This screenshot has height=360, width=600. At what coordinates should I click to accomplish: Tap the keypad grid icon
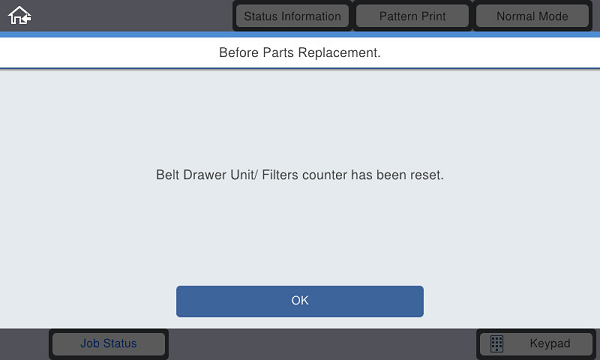(x=496, y=344)
